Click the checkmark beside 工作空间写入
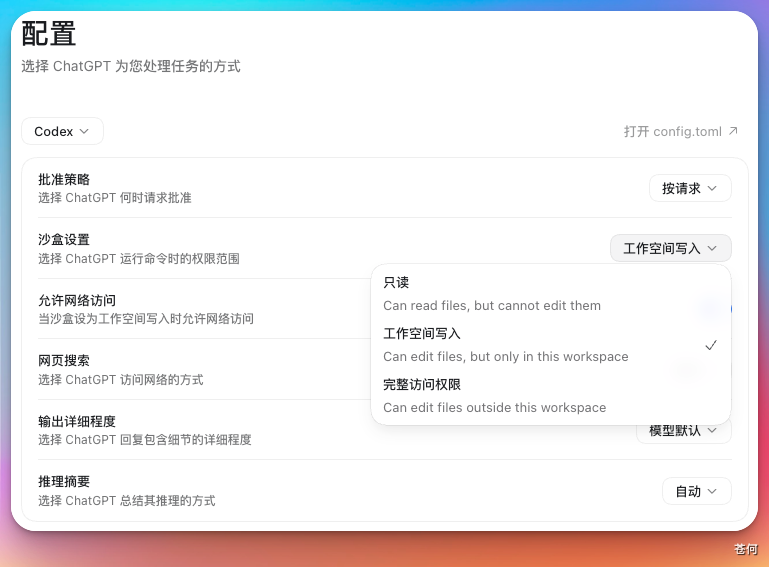The width and height of the screenshot is (769, 567). coord(711,345)
